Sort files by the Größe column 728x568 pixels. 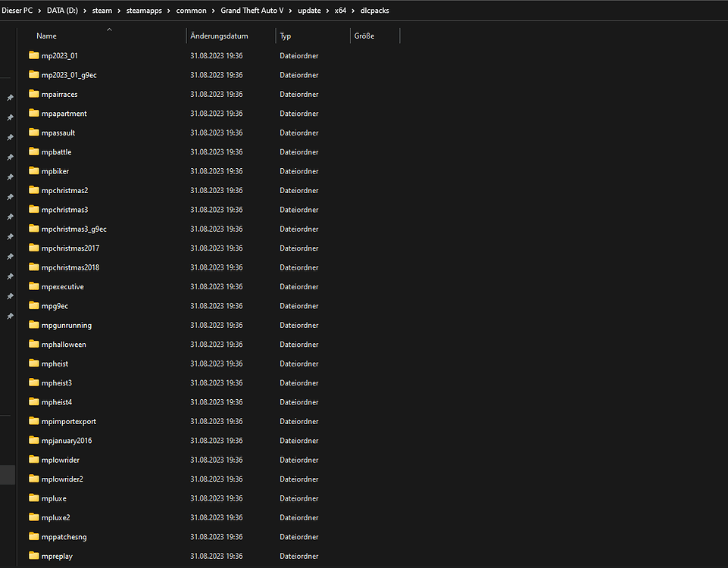[x=364, y=36]
